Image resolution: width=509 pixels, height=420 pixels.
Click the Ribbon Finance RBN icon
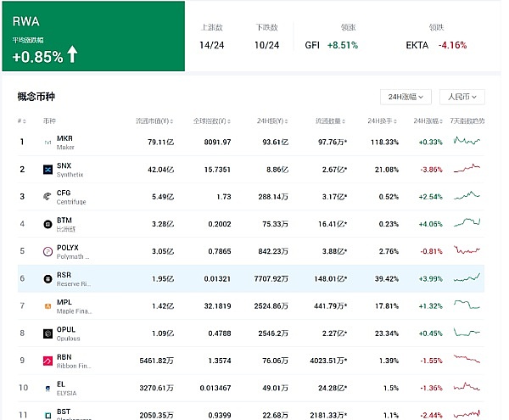point(48,361)
